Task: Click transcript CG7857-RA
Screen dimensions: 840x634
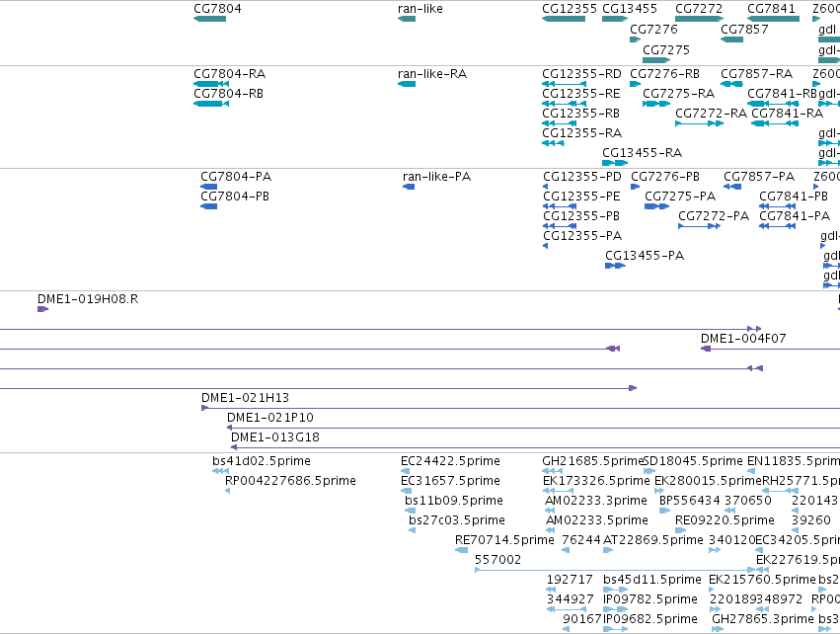Action: pos(731,84)
